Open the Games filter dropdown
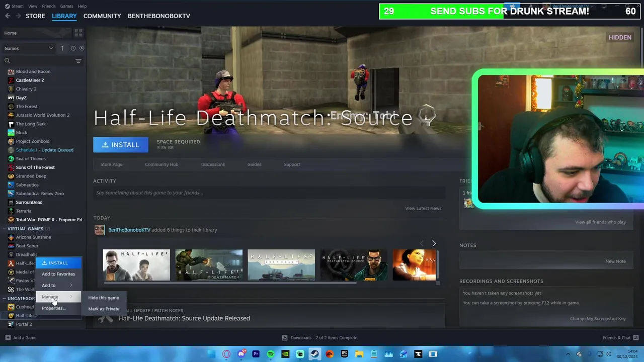644x362 pixels. 28,48
